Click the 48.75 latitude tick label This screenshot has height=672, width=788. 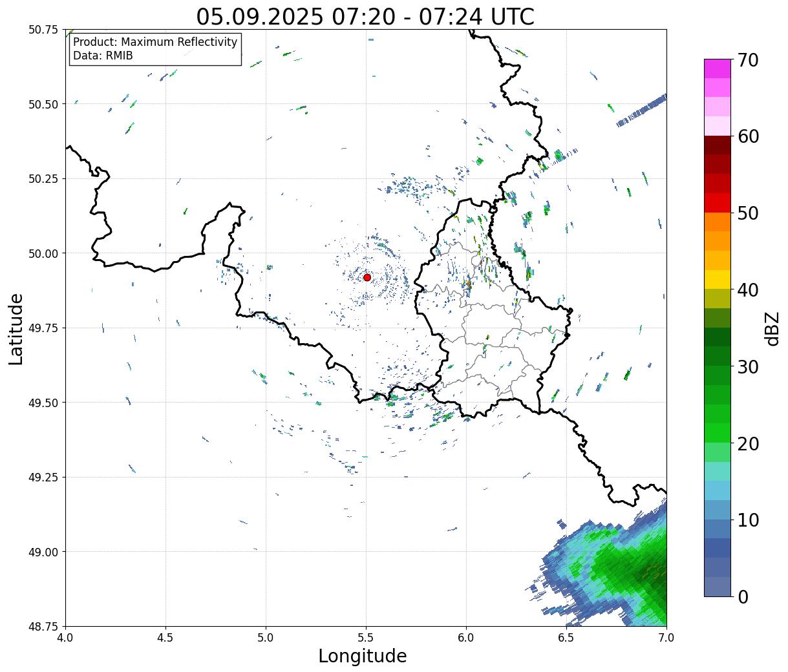point(43,626)
